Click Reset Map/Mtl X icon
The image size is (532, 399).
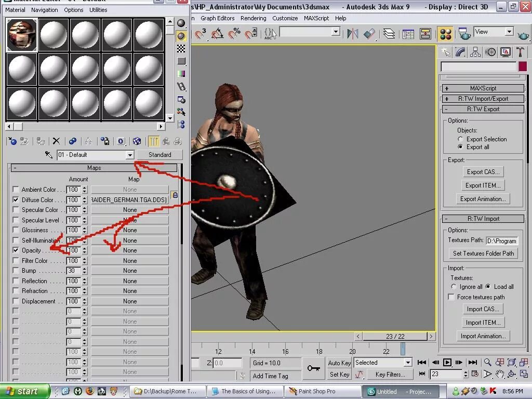tap(56, 141)
